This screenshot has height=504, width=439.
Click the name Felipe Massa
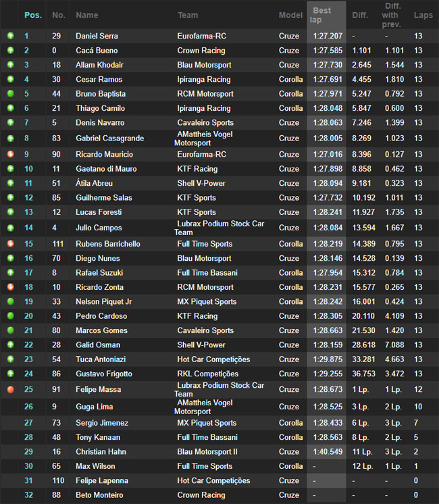tap(99, 389)
